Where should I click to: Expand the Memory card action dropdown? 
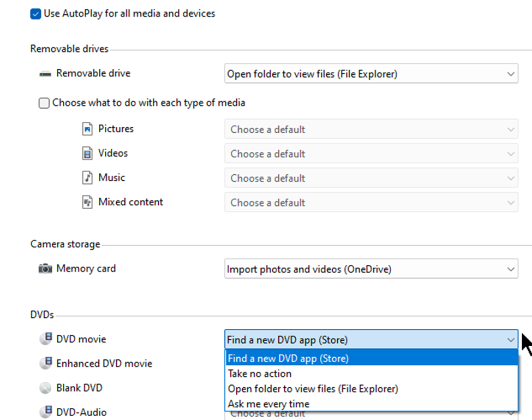point(371,269)
